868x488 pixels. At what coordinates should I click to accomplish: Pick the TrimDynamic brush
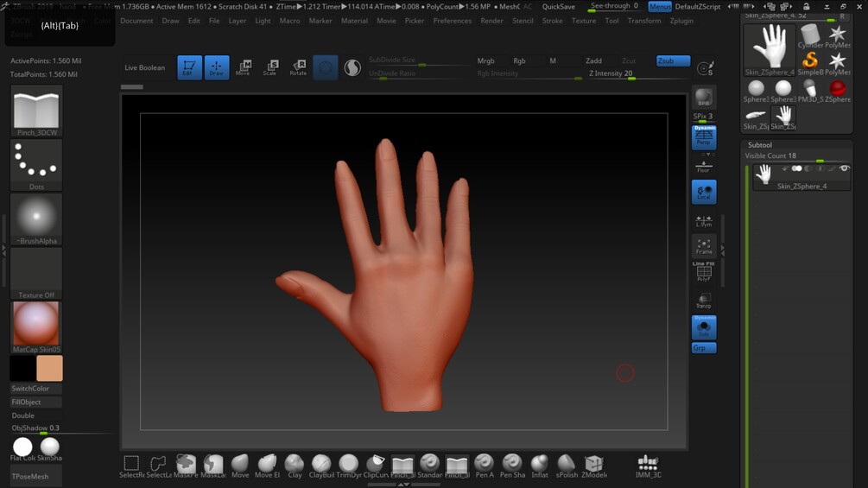(x=349, y=466)
